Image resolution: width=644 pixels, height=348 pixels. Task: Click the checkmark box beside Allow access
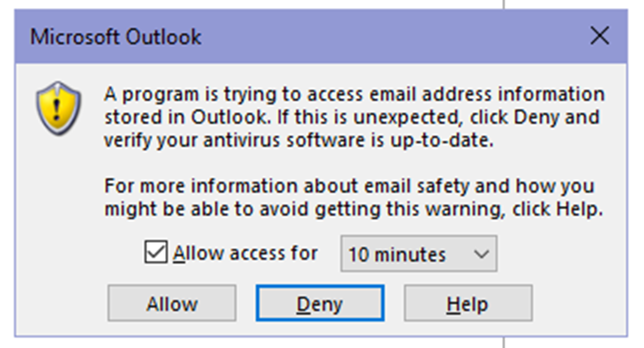pos(156,253)
